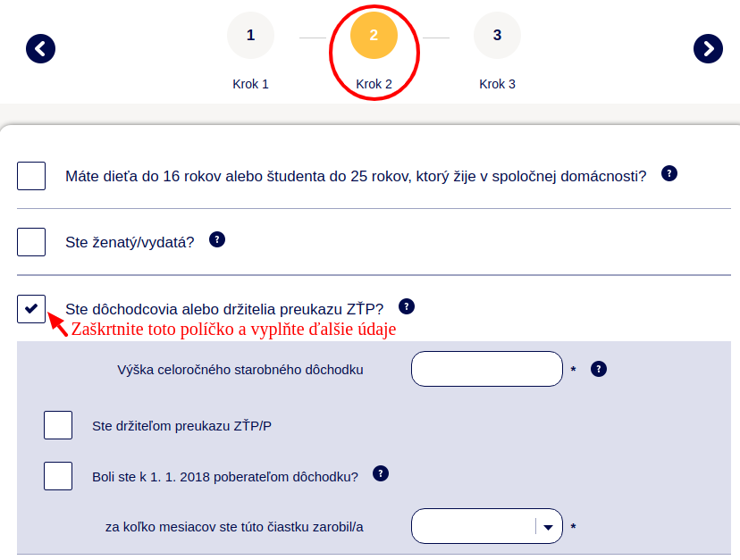Select the highlighted step 2 circle
The image size is (740, 560).
click(x=374, y=36)
